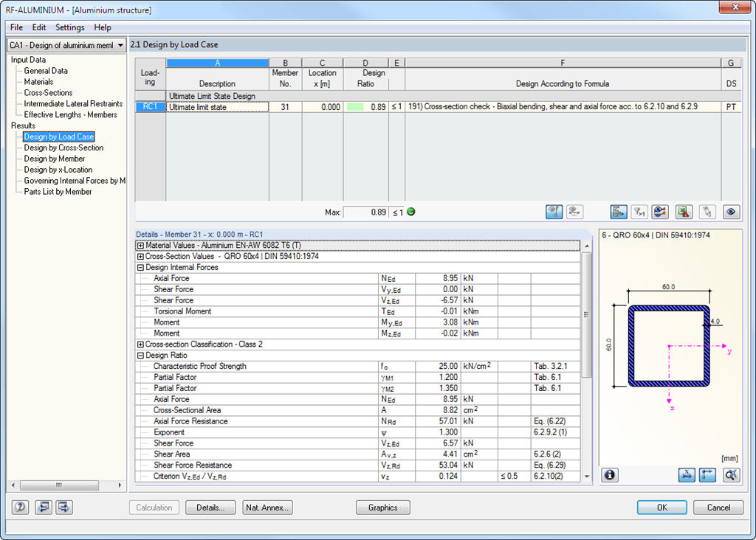Confirm with the OK button

(x=662, y=508)
